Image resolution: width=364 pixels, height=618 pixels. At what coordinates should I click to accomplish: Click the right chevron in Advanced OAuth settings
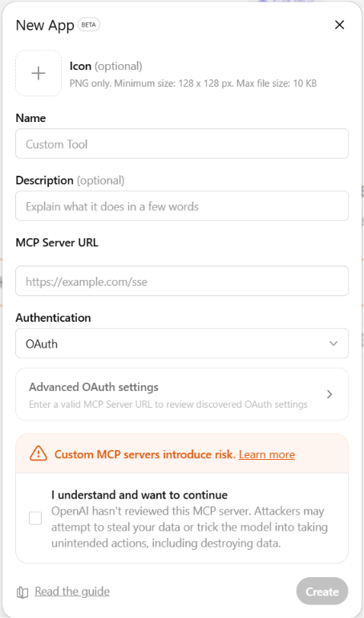(330, 394)
